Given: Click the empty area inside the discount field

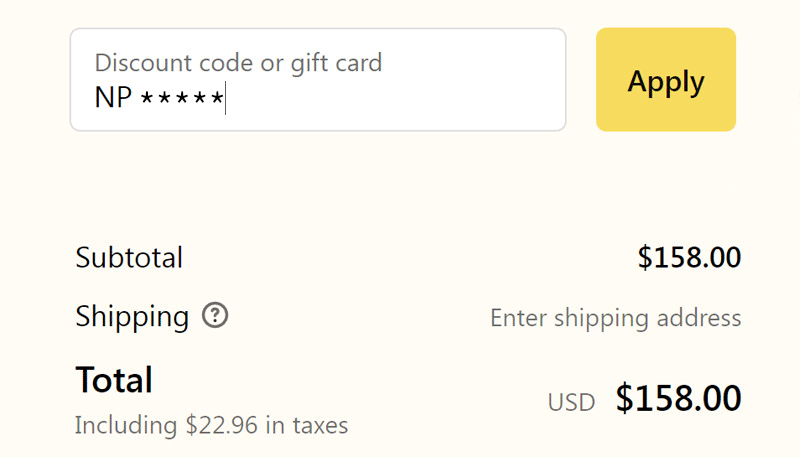Looking at the screenshot, I should (400, 98).
